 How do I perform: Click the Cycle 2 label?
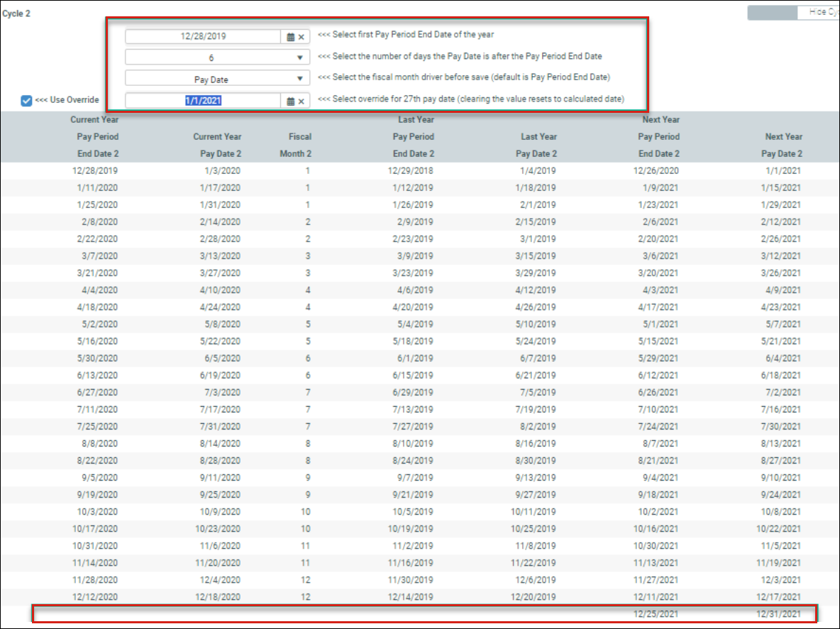point(16,13)
